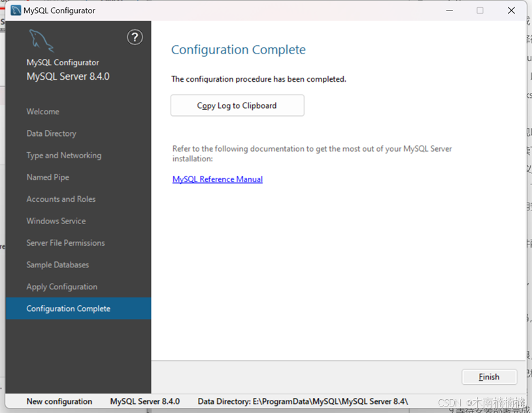Select the Sample Databases step
Image resolution: width=532 pixels, height=413 pixels.
(x=58, y=265)
